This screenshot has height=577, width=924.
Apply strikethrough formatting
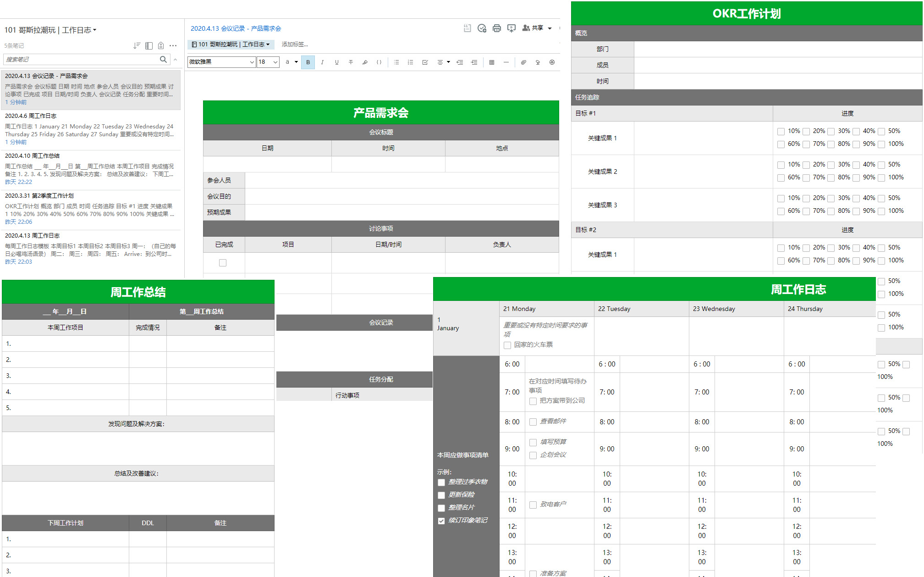pyautogui.click(x=351, y=62)
